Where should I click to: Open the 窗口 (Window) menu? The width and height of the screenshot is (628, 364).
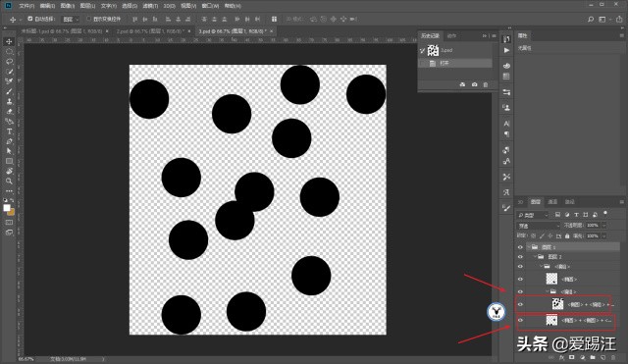[210, 6]
